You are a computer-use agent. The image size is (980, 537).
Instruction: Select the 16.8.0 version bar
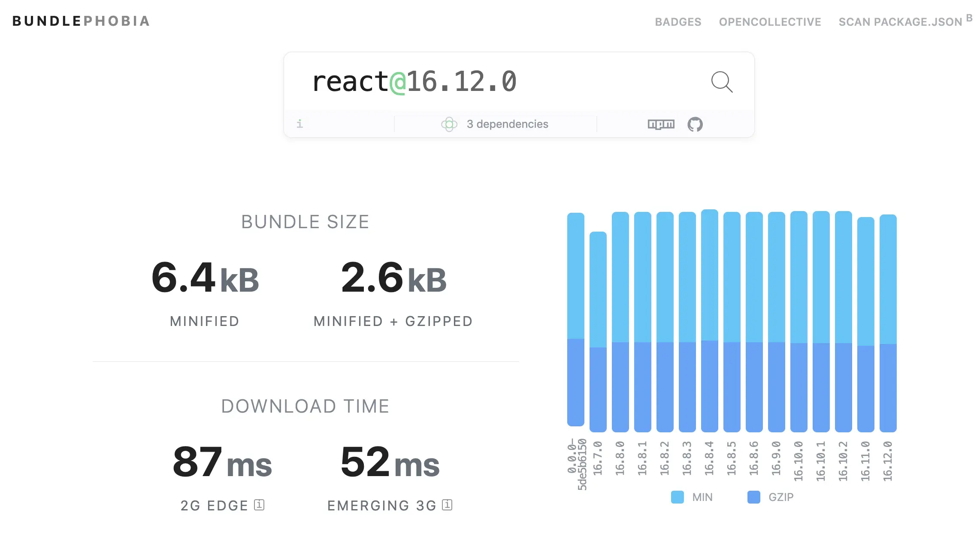click(620, 322)
